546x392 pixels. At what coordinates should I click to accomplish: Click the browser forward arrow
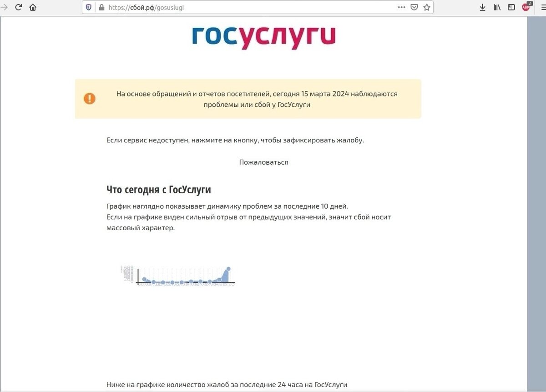pos(4,7)
